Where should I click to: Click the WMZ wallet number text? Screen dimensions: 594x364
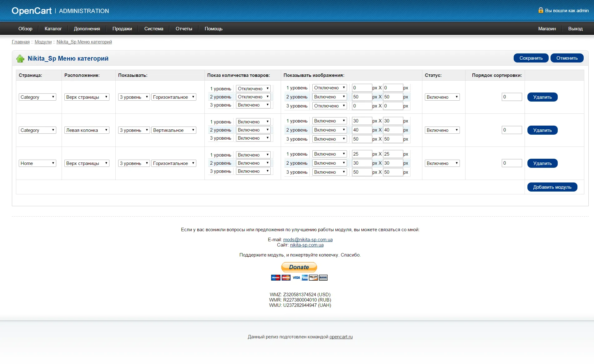(x=300, y=295)
